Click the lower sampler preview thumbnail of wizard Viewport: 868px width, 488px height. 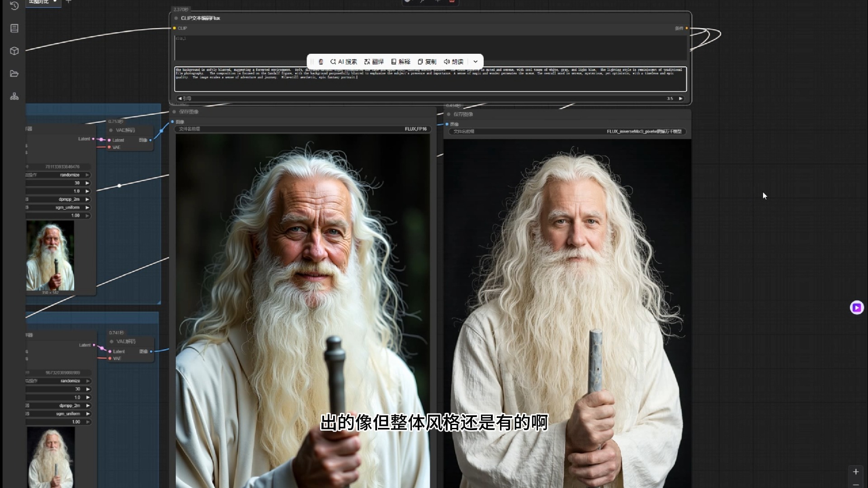click(51, 457)
